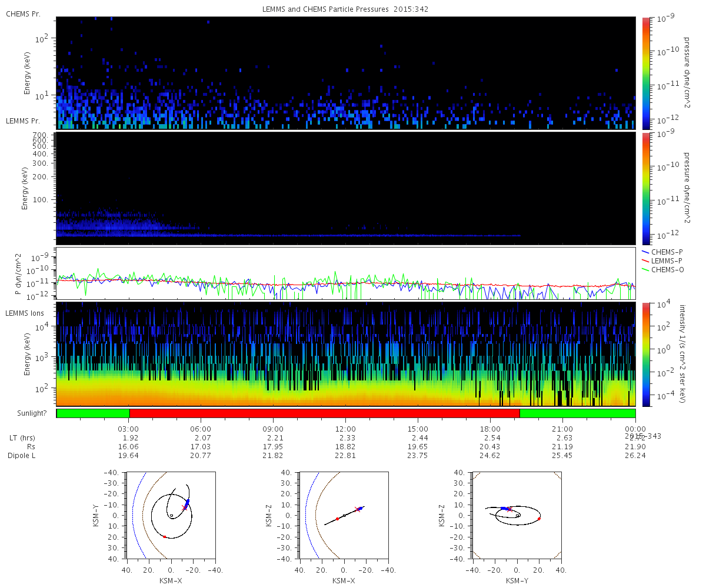Click inside the CHEMS pressure spectrogram panel
Screen dimensions: 706x588
click(345, 72)
